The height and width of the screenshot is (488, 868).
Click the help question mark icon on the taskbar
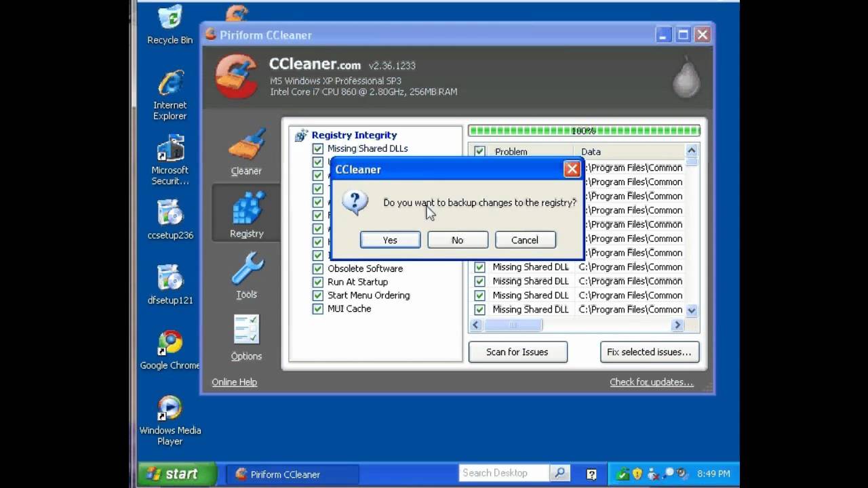(591, 474)
